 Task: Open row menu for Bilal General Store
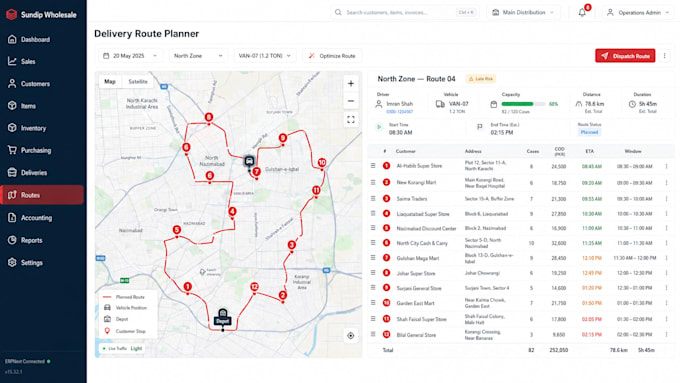667,335
